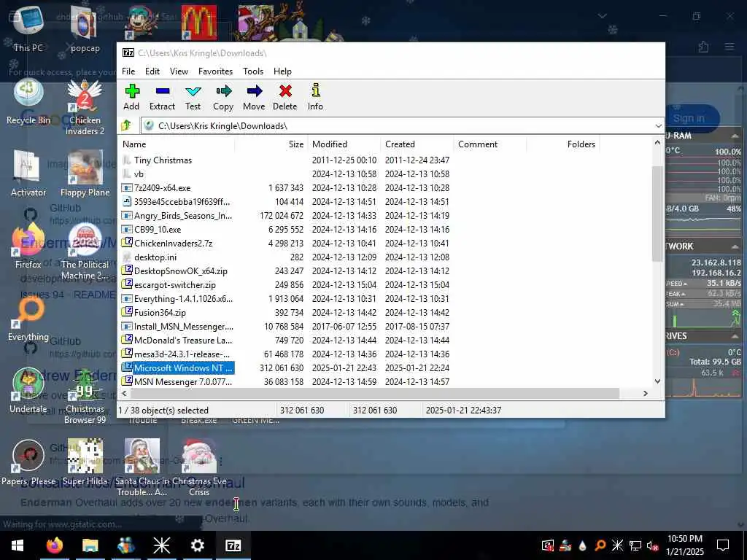Viewport: 747px width, 560px height.
Task: Open the Windows Start menu
Action: coord(18,545)
